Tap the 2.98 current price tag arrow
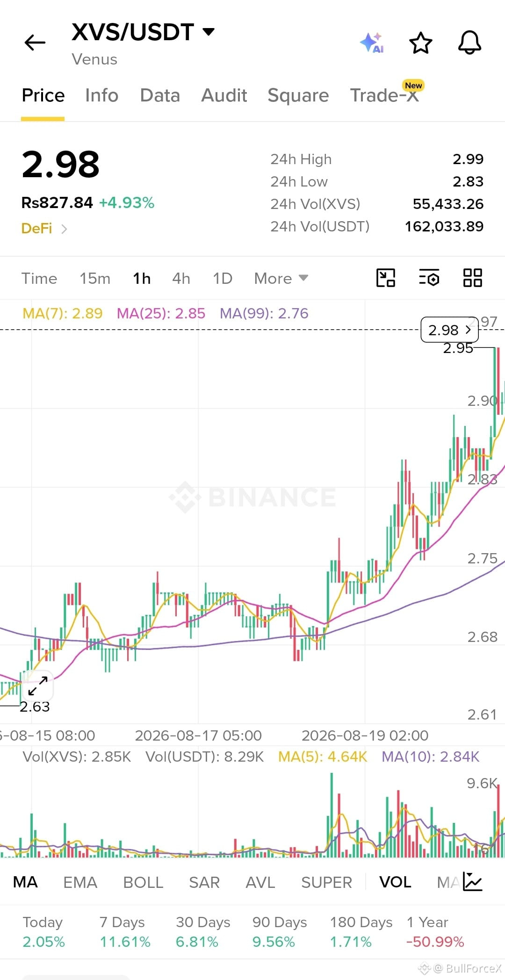505x980 pixels. [449, 330]
